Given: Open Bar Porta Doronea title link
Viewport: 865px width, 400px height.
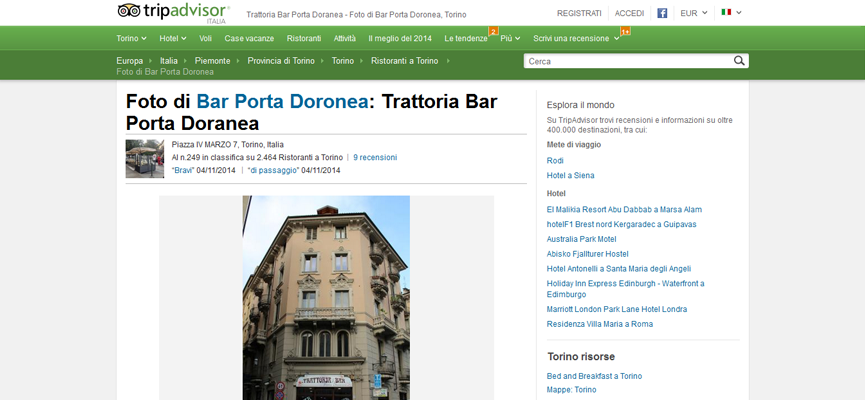Looking at the screenshot, I should point(282,102).
